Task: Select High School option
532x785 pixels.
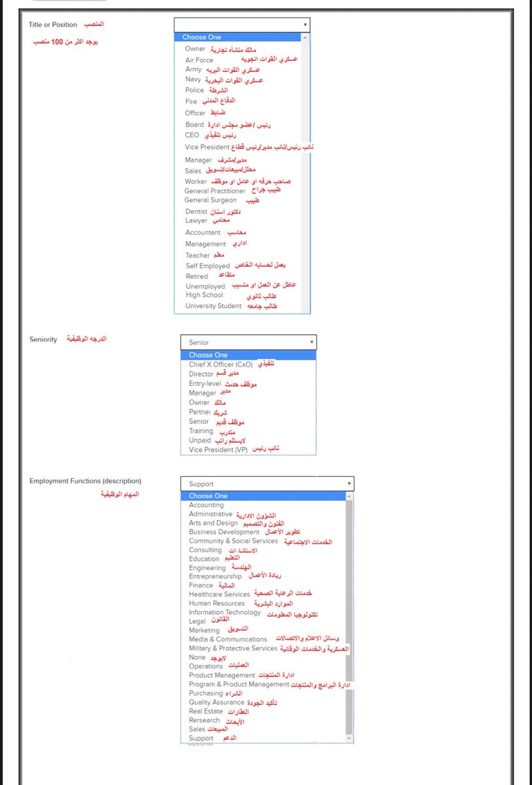Action: 204,295
